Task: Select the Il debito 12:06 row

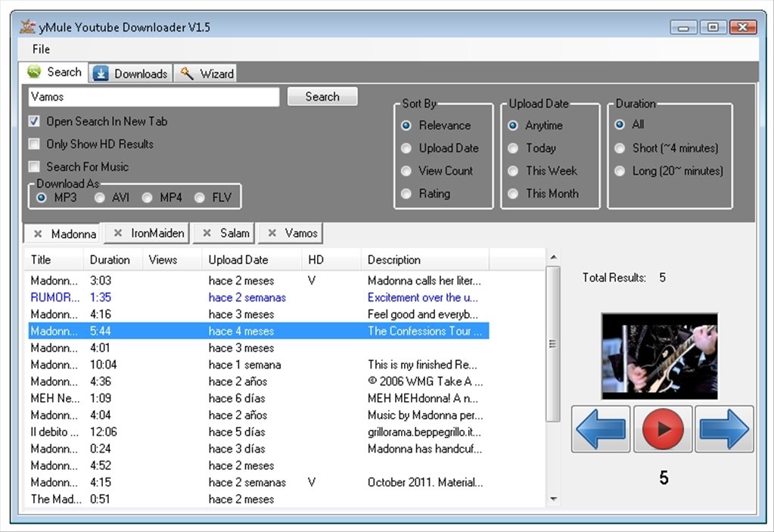Action: 259,432
